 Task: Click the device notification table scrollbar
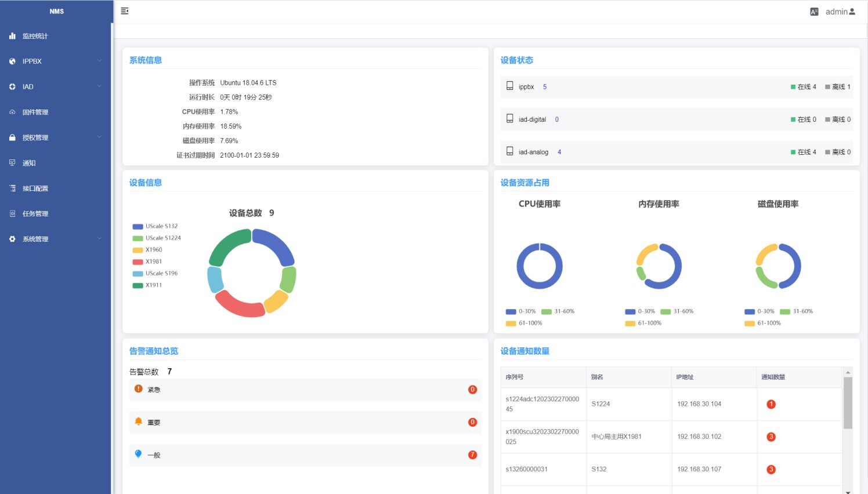(x=848, y=403)
